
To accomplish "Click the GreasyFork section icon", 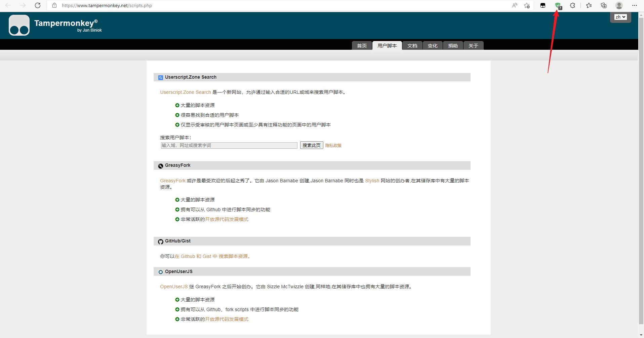I will pyautogui.click(x=161, y=166).
